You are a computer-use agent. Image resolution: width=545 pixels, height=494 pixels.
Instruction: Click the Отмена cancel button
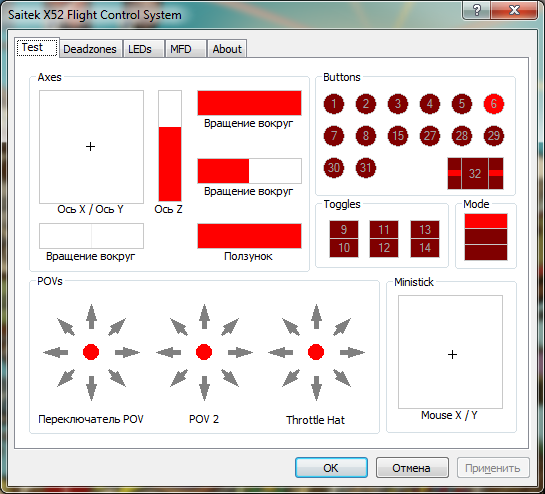[412, 468]
